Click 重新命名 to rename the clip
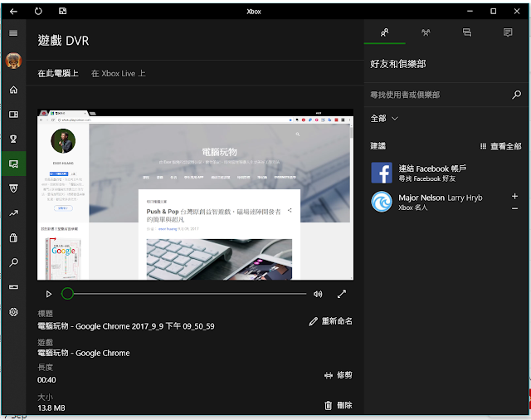The width and height of the screenshot is (531, 420). (331, 321)
